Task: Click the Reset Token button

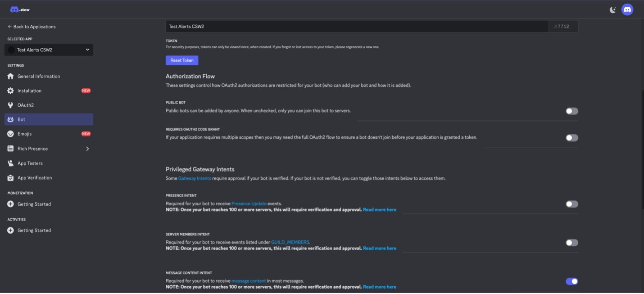Action: pyautogui.click(x=182, y=60)
